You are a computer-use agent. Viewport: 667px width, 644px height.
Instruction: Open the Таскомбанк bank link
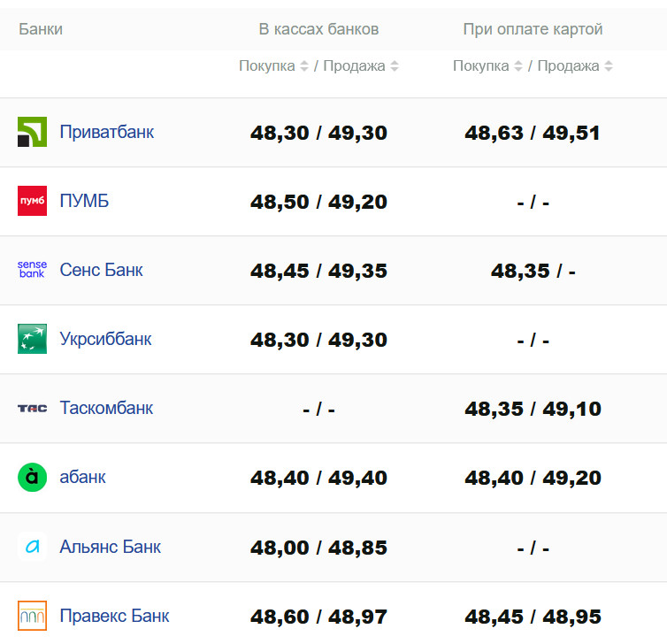click(x=106, y=408)
